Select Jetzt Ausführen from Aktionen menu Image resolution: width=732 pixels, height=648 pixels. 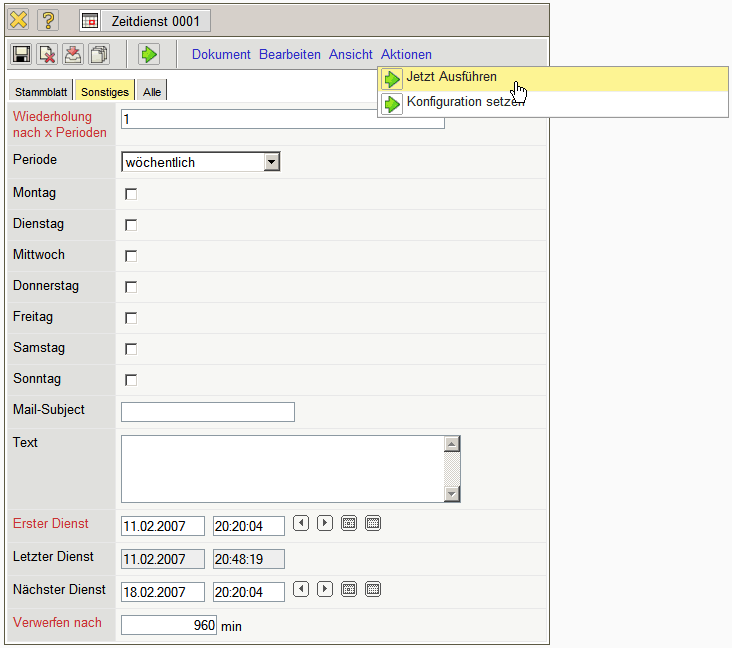pos(451,78)
